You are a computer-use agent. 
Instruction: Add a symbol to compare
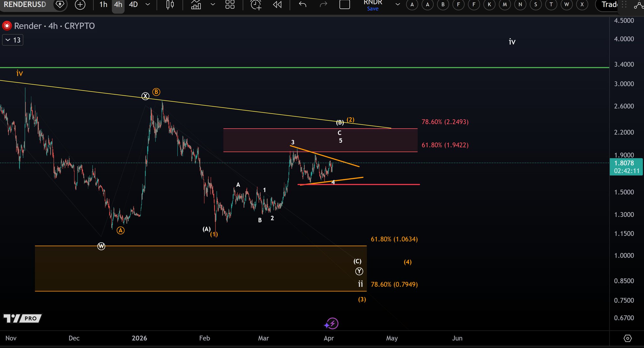coord(80,4)
